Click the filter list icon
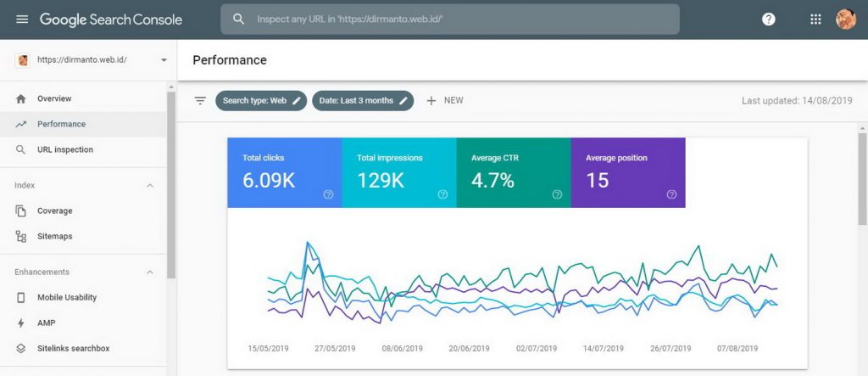The image size is (868, 376). pyautogui.click(x=200, y=100)
